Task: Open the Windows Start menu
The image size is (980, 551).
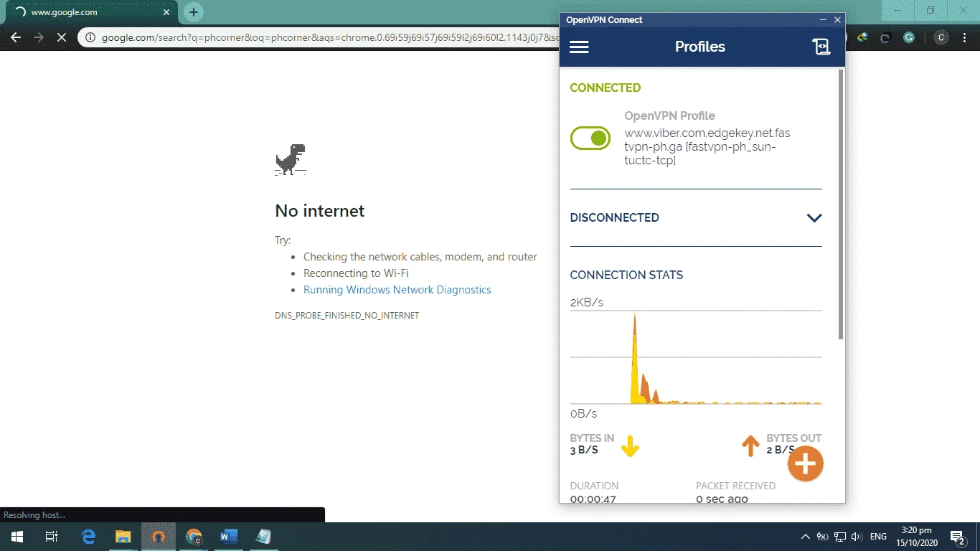Action: 17,537
